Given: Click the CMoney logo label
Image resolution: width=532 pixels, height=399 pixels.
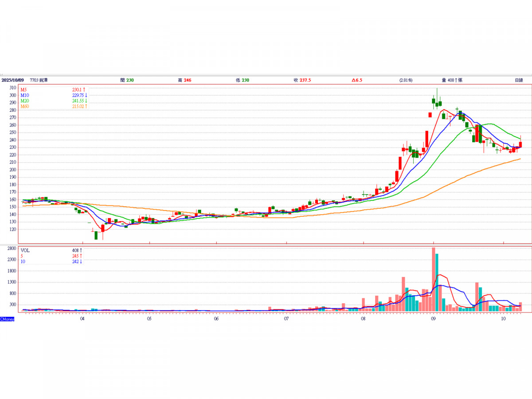Looking at the screenshot, I should tap(7, 319).
